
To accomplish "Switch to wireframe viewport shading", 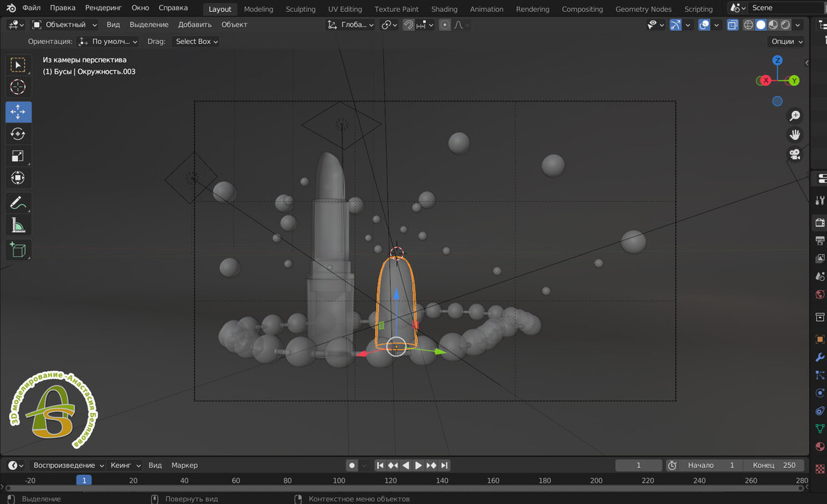I will pyautogui.click(x=749, y=25).
